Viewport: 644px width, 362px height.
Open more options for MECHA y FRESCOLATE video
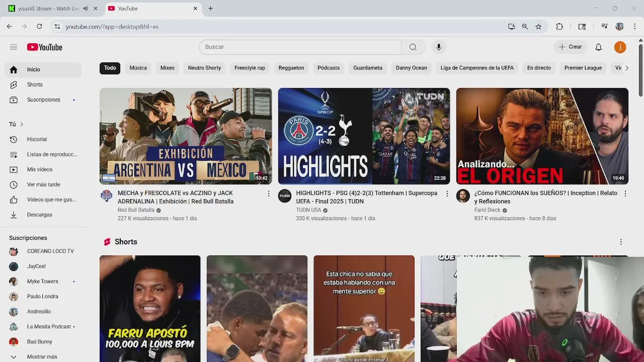(x=268, y=194)
